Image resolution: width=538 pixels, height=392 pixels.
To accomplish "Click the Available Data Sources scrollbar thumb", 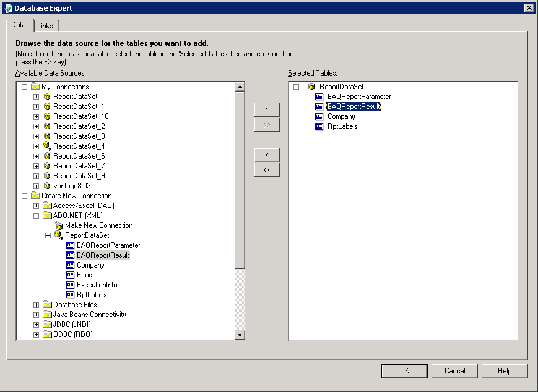I will [240, 180].
